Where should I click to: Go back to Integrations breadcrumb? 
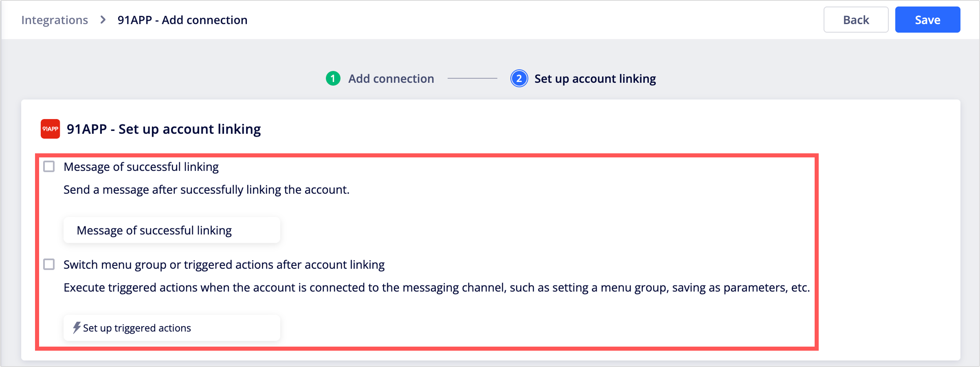(55, 20)
